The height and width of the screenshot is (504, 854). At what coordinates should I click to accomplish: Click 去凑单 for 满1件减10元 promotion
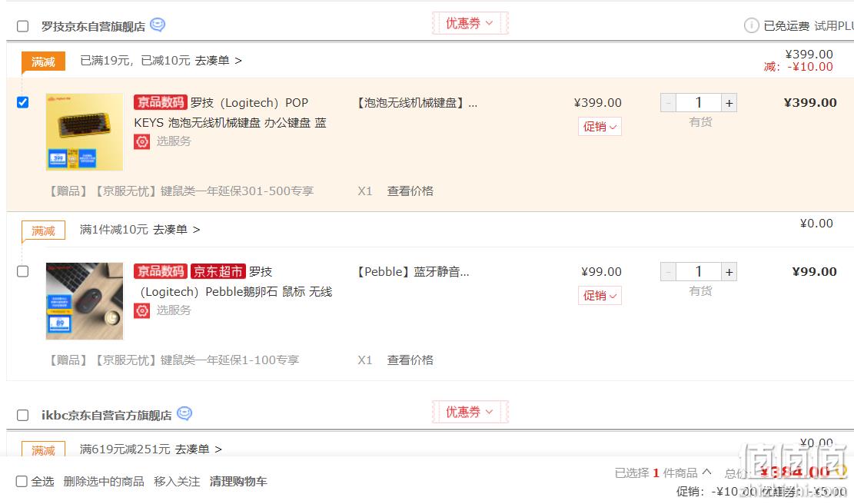tap(177, 230)
